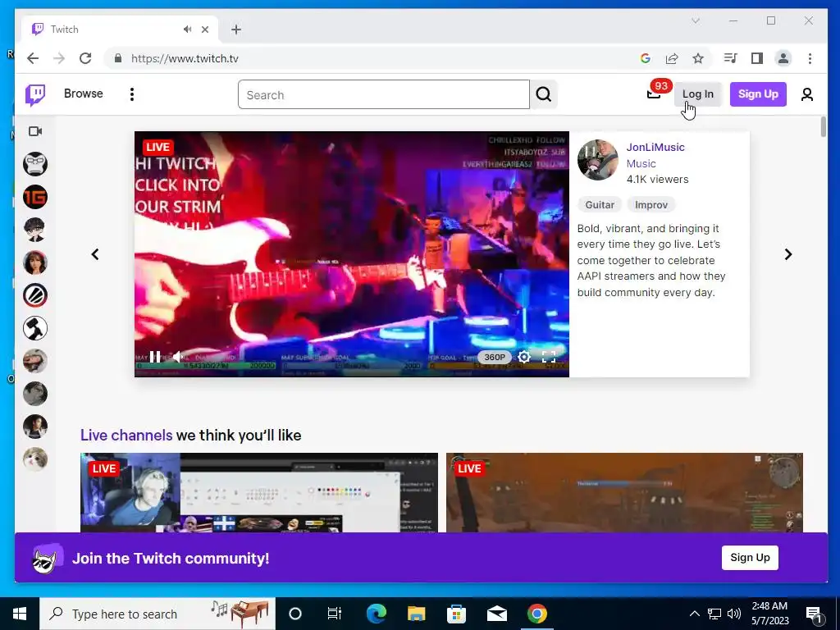Click the magnifying glass search button
This screenshot has height=630, width=840.
(544, 95)
